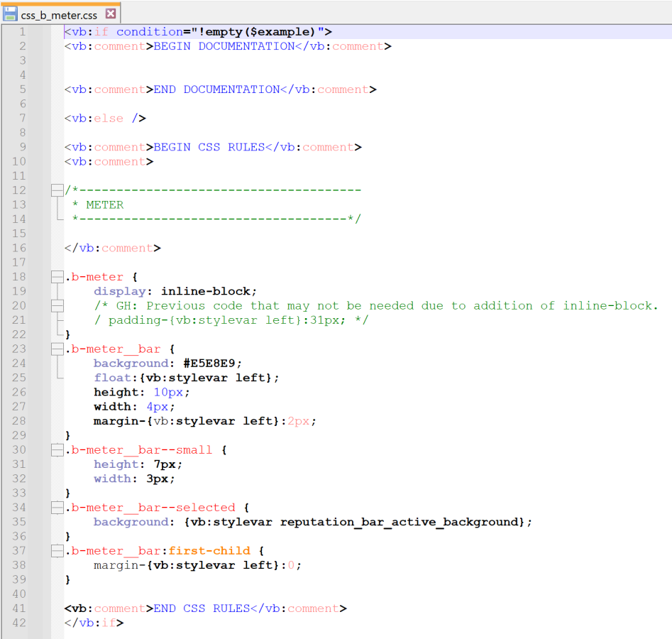Click line number 42 in the gutter
Screen dimensions: 672x639
(x=19, y=622)
